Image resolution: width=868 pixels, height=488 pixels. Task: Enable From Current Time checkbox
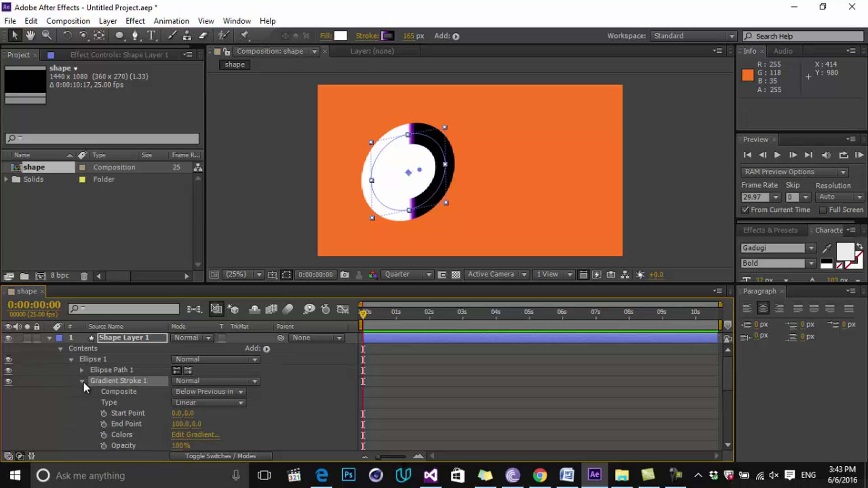(x=745, y=210)
